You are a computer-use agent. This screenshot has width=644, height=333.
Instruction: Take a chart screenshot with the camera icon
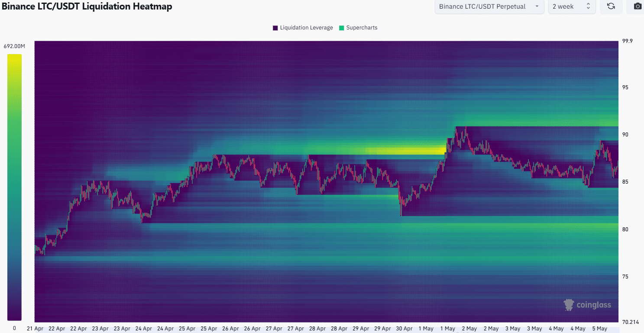point(638,6)
